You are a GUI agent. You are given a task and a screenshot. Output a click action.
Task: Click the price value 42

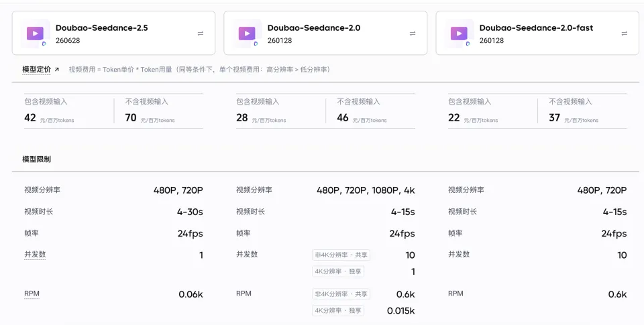[x=30, y=118]
